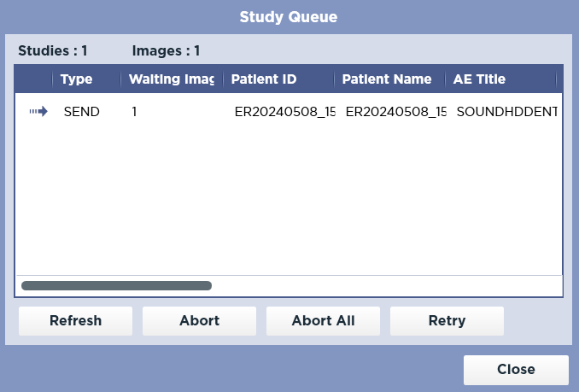Image resolution: width=579 pixels, height=392 pixels.
Task: Click the Images : 1 counter label
Action: (x=166, y=50)
